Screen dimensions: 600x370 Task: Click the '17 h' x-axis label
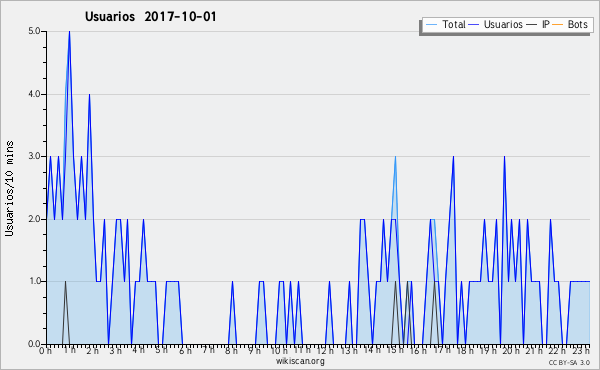(442, 350)
